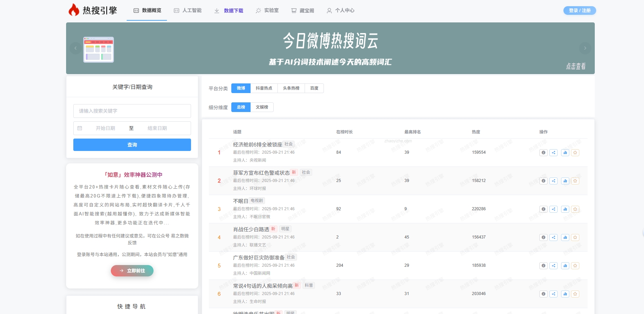Image resolution: width=644 pixels, height=314 pixels.
Task: Click the keyword search input field
Action: [x=132, y=111]
